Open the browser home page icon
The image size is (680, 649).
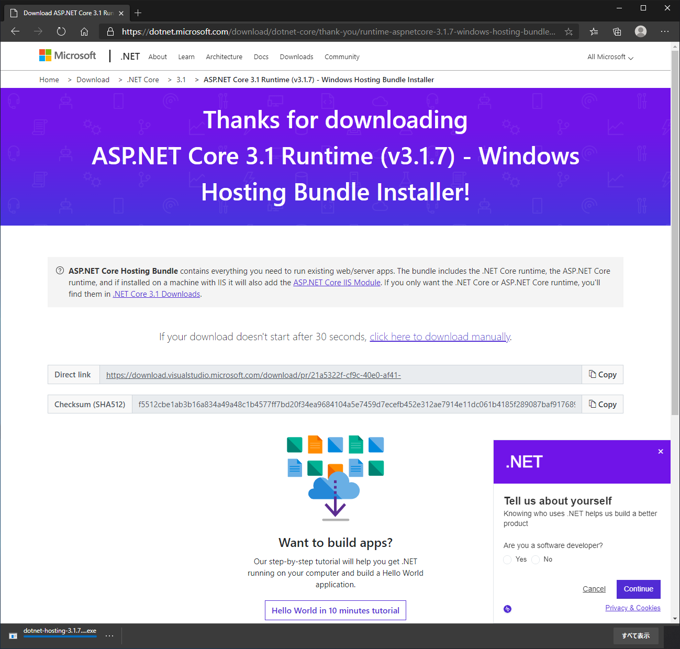(x=84, y=32)
